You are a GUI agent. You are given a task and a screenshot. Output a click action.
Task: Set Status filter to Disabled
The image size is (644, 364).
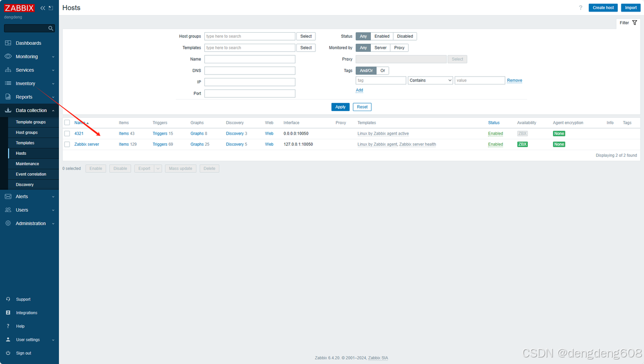coord(405,36)
